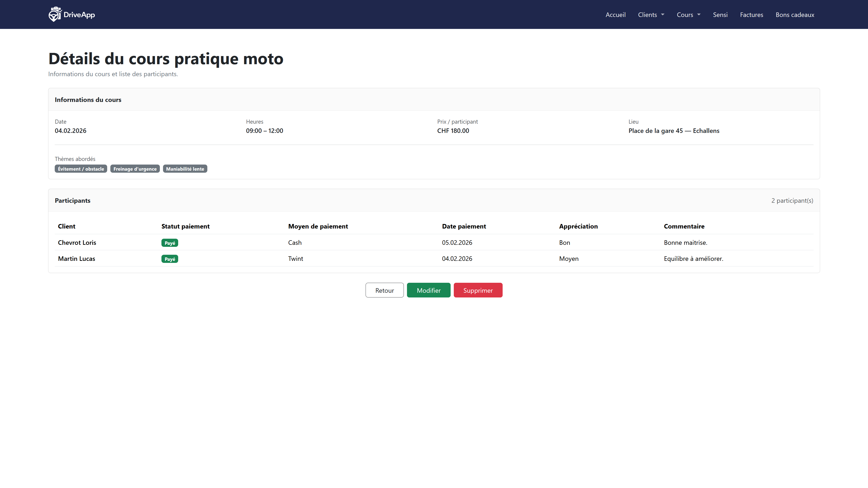Expand the Cours dropdown menu

[x=688, y=15]
